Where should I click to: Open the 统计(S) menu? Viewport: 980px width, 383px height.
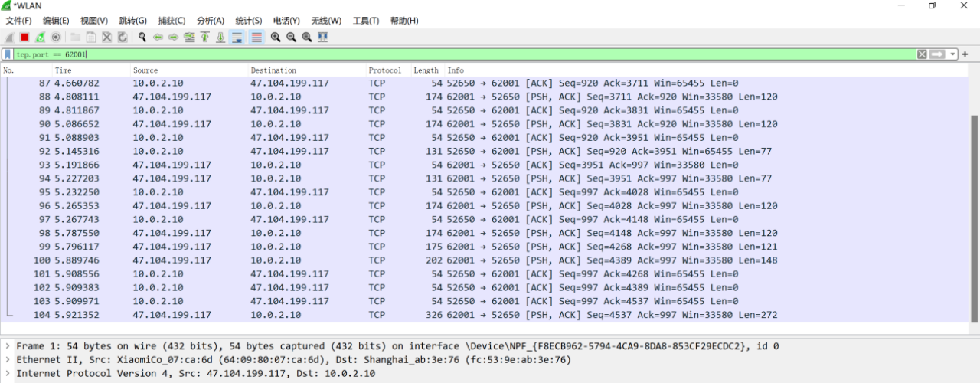[249, 21]
